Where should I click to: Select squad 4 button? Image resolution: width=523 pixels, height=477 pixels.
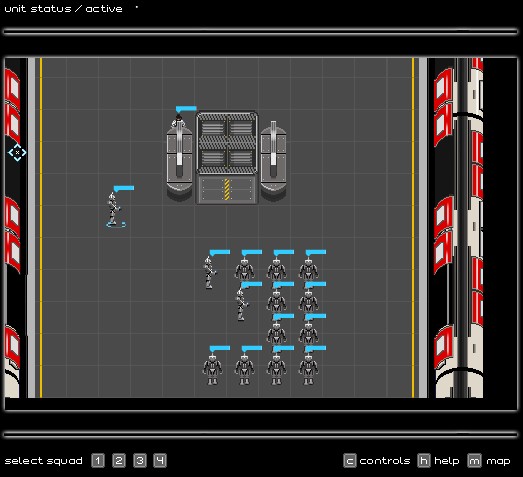pyautogui.click(x=160, y=461)
